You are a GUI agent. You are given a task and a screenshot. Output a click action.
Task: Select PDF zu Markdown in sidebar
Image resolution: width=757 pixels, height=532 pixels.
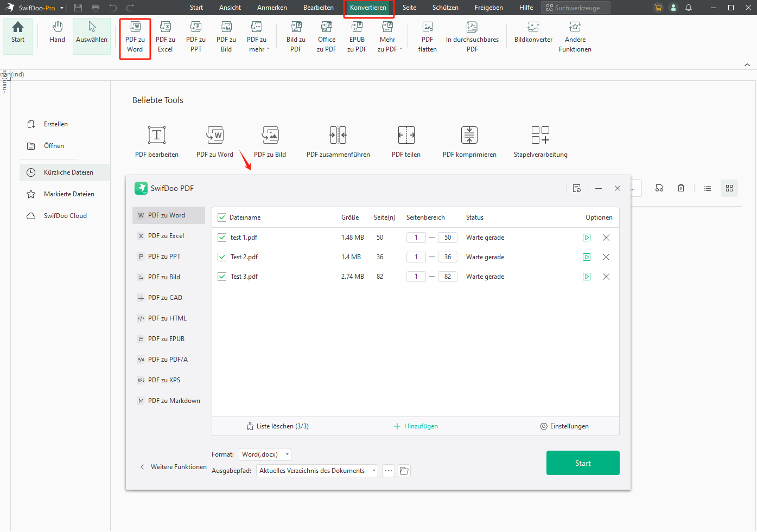click(x=169, y=401)
